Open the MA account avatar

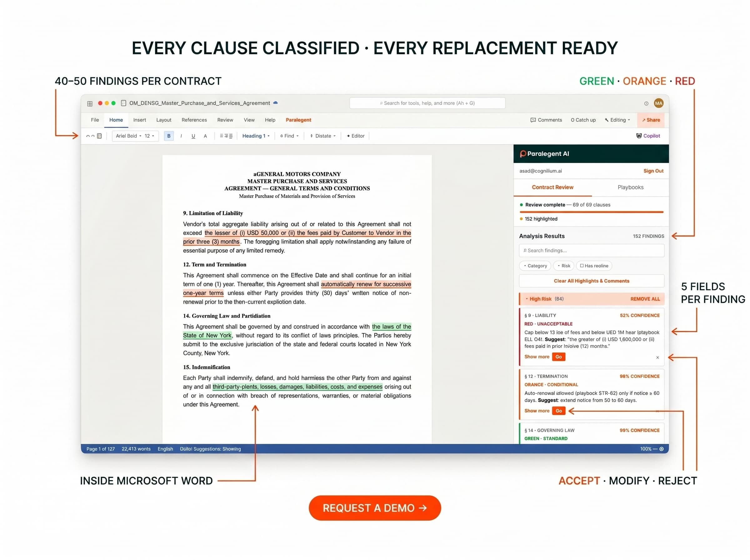tap(658, 103)
